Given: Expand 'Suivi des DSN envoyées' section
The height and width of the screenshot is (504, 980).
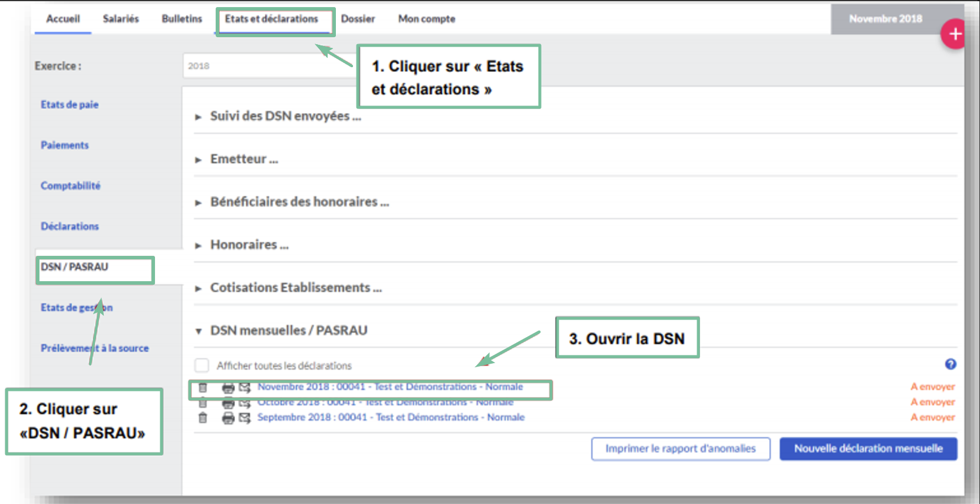Looking at the screenshot, I should tap(285, 116).
